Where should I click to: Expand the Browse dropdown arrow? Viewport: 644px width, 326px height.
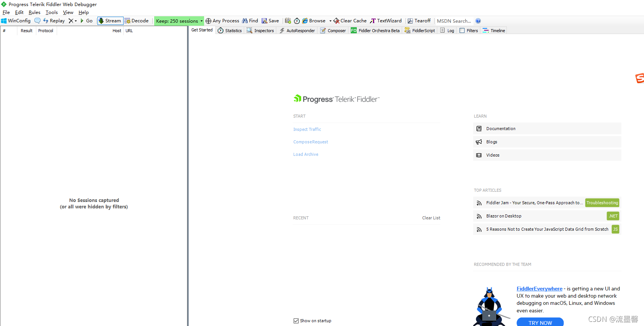pos(330,21)
